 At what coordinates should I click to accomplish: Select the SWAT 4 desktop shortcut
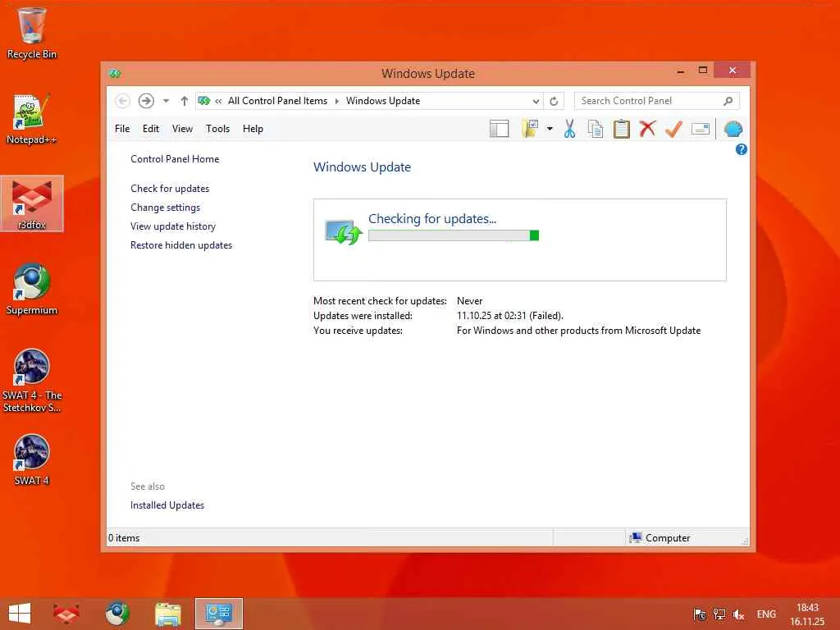coord(32,459)
